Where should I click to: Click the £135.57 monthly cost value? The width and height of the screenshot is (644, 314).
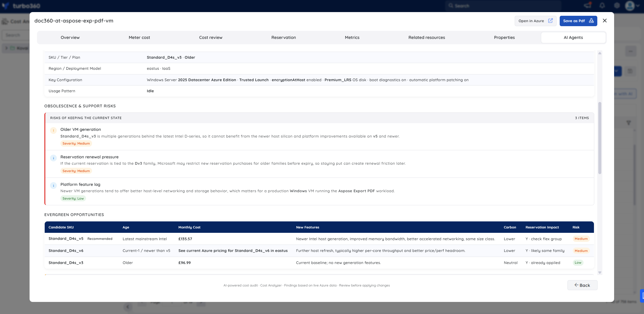coord(185,239)
